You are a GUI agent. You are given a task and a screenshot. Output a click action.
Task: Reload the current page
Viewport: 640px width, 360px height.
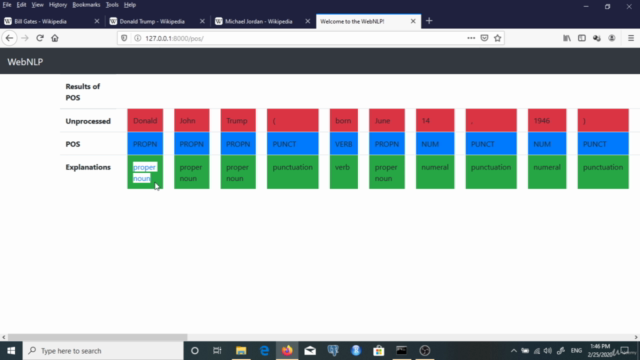click(x=40, y=38)
